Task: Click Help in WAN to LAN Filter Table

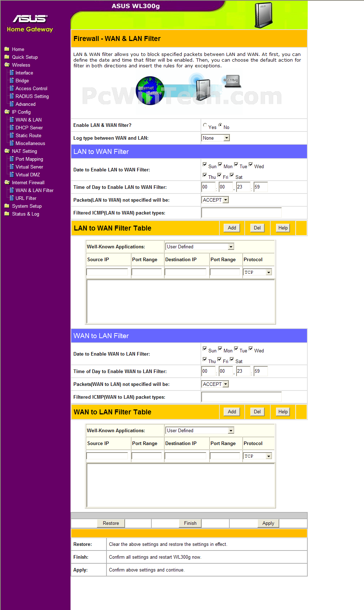Action: click(283, 412)
